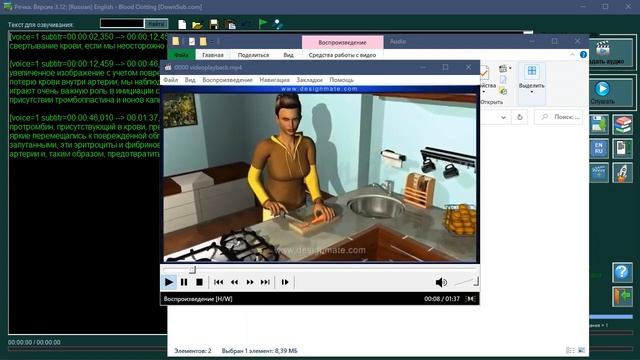Click the EN RU translation icon
This screenshot has height=360, width=640.
(x=599, y=148)
